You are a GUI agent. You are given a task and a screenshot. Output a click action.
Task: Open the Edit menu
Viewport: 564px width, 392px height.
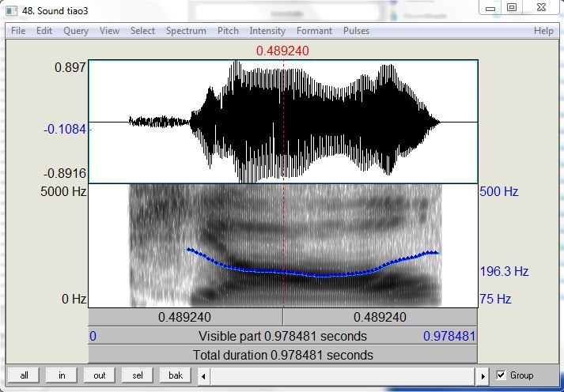tap(44, 31)
